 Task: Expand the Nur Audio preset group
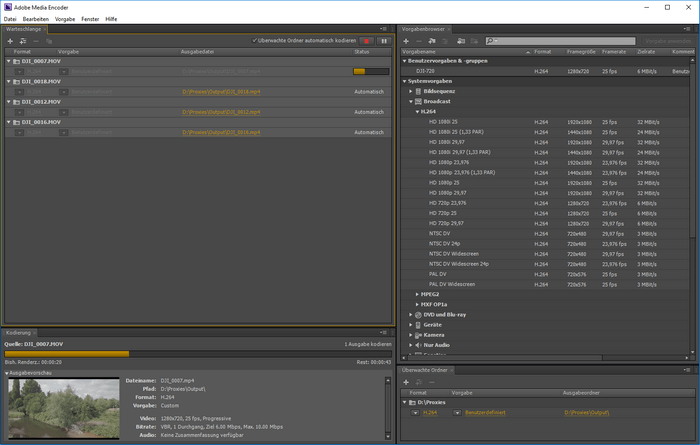tap(411, 345)
